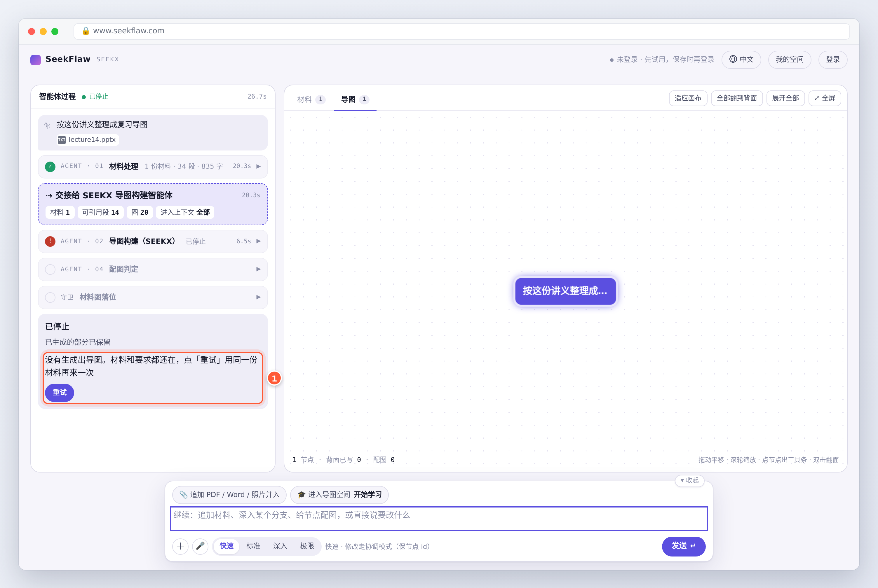Open 我的空间
878x588 pixels.
tap(790, 60)
